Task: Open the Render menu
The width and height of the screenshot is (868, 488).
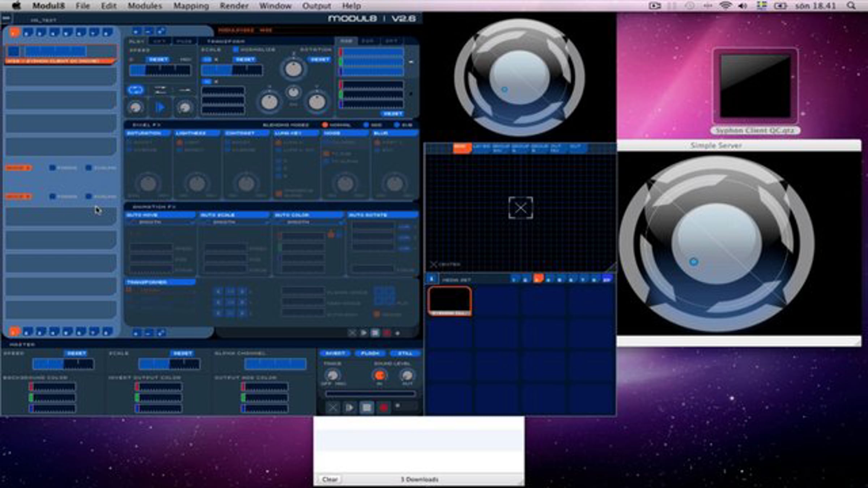Action: 234,6
